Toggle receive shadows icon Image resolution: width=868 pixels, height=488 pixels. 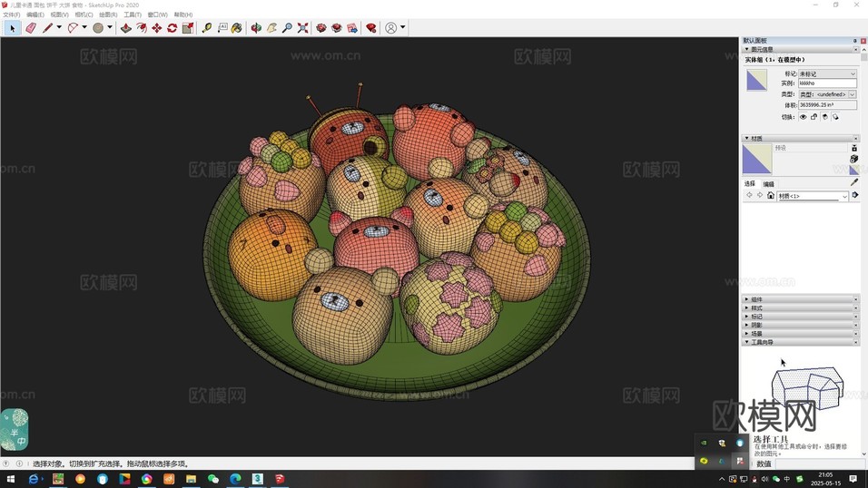[x=824, y=117]
